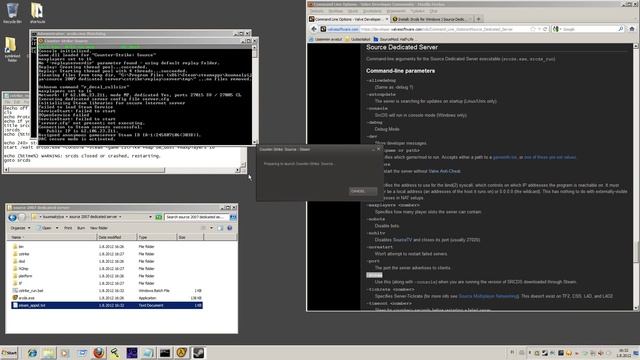Image resolution: width=640 pixels, height=360 pixels.
Task: Toggle the preview pane icon in Explorer
Action: click(x=220, y=228)
